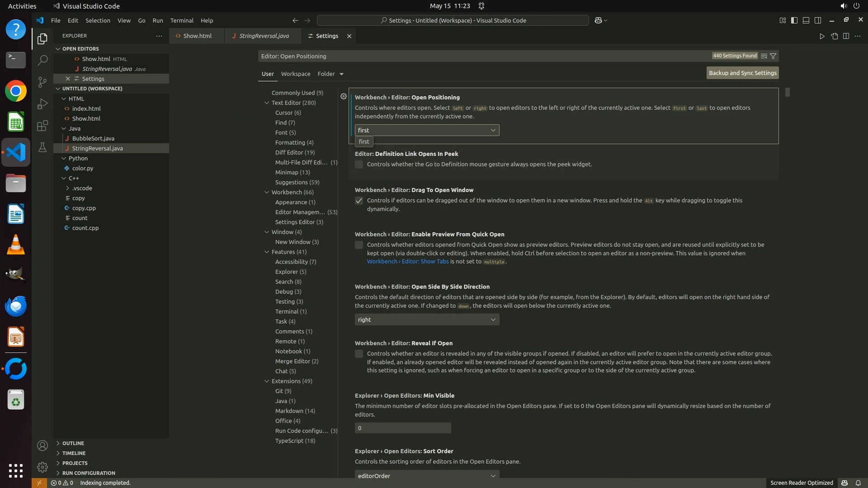Enable Reveal If Open checkbox

[359, 354]
